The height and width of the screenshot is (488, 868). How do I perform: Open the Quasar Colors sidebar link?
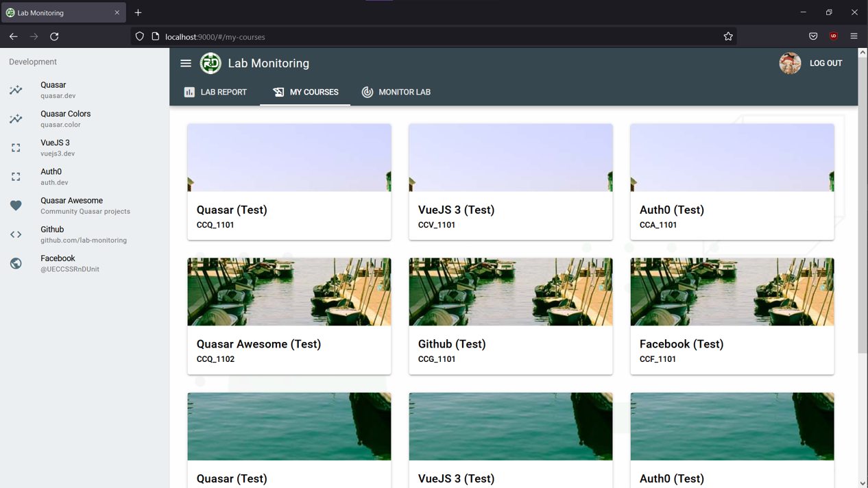(85, 119)
